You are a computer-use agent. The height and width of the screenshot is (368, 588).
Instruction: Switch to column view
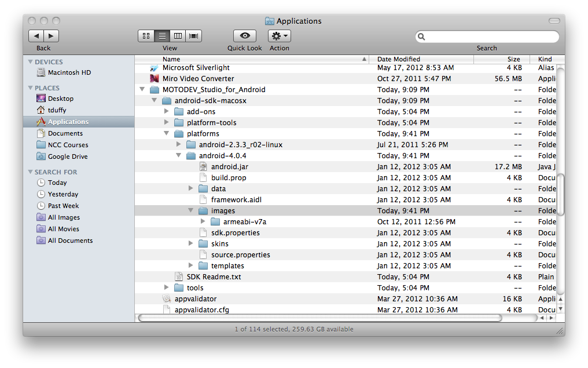(178, 36)
